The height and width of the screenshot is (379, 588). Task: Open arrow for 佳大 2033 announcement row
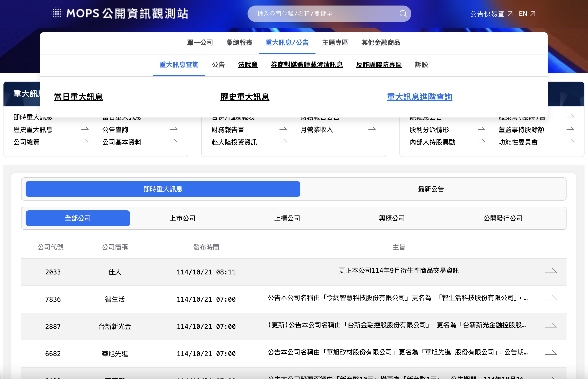click(551, 271)
